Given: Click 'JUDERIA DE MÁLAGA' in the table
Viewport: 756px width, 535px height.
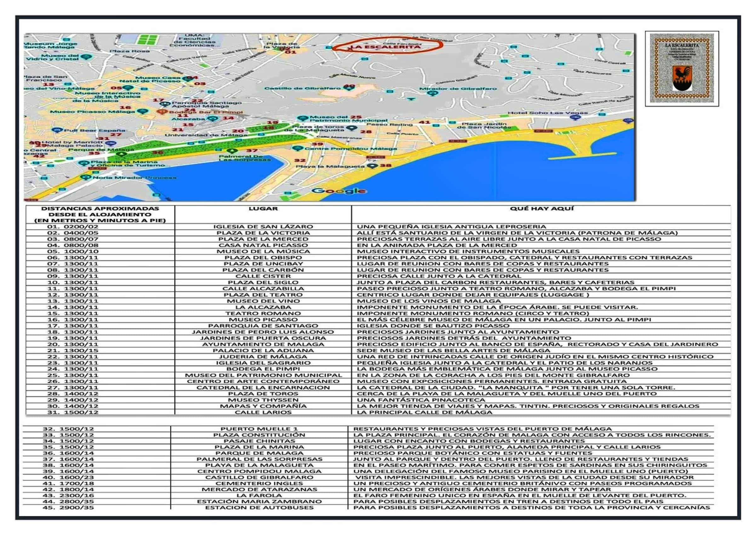Looking at the screenshot, I should 263,357.
